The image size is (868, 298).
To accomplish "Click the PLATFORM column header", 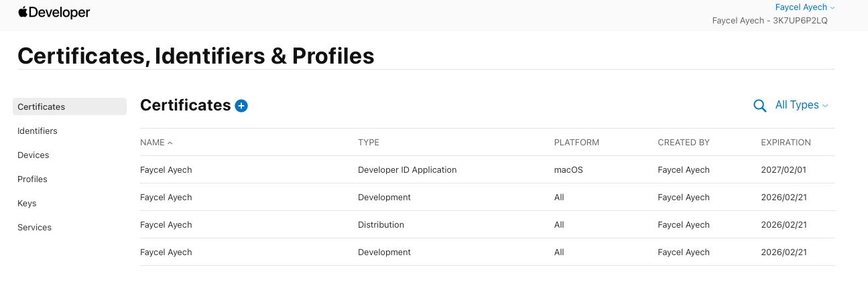I will point(576,143).
